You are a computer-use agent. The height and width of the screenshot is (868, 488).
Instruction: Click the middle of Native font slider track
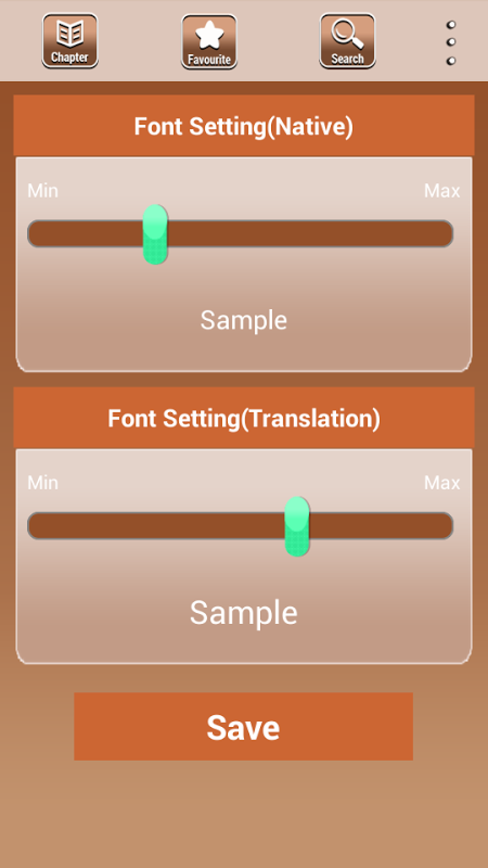point(240,234)
